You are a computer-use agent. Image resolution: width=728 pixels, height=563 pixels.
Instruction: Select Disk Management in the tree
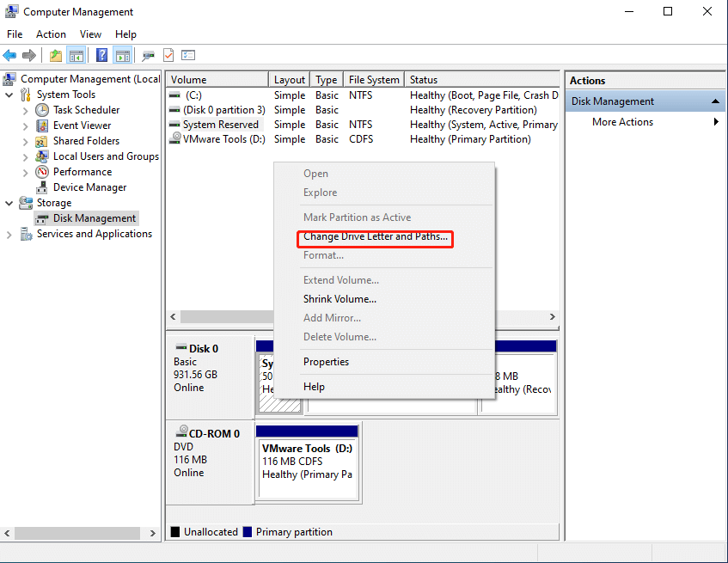coord(95,218)
